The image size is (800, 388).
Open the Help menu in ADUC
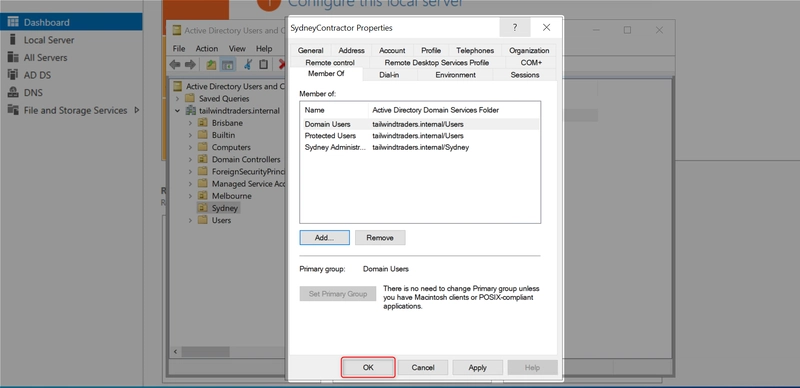pyautogui.click(x=264, y=49)
